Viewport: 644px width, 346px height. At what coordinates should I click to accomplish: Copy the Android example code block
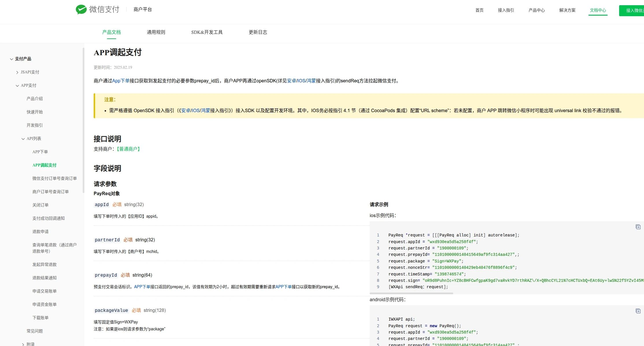coord(638,311)
